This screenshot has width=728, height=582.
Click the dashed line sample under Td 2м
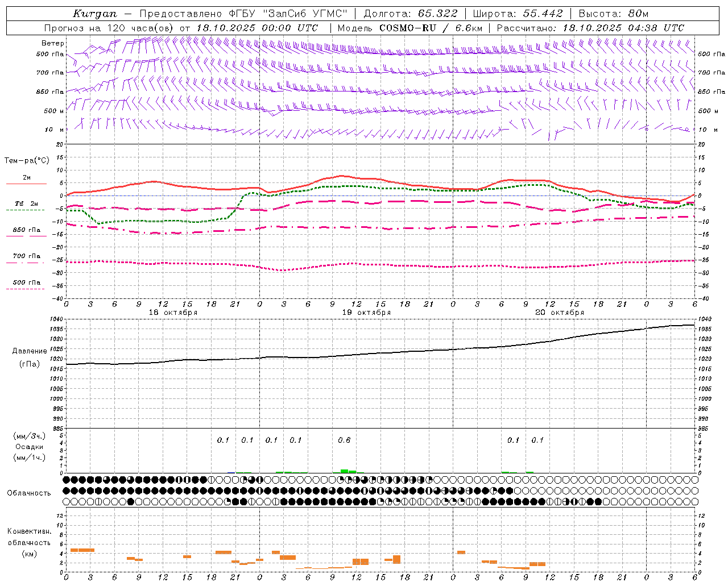26,210
